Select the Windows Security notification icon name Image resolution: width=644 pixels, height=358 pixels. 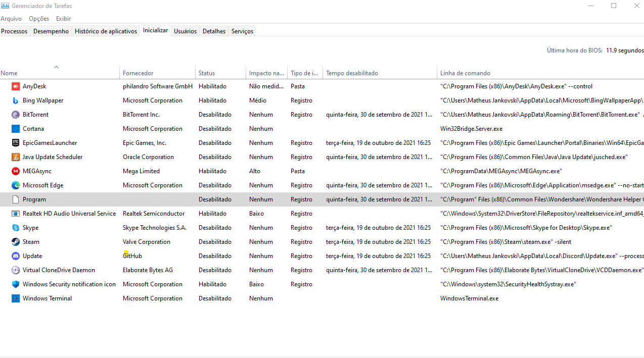[x=69, y=284]
